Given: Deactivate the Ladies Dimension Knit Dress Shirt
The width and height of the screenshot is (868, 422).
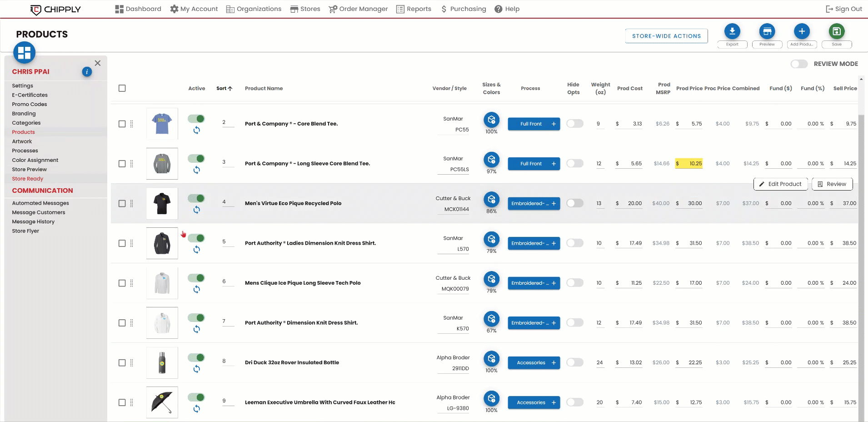Looking at the screenshot, I should (196, 238).
